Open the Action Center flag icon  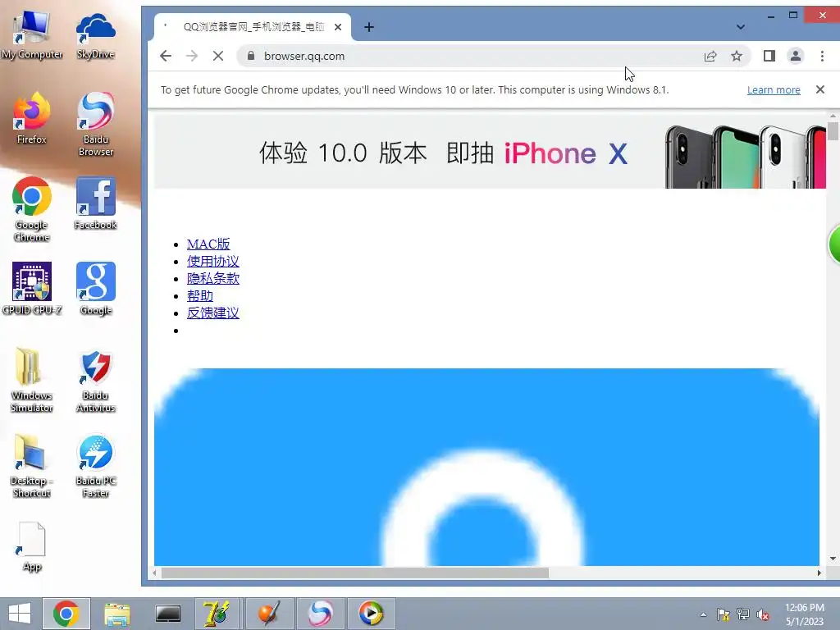pyautogui.click(x=724, y=614)
